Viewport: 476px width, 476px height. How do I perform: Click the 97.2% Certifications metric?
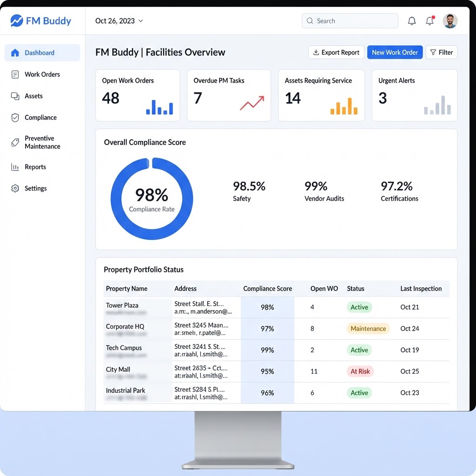pyautogui.click(x=399, y=191)
